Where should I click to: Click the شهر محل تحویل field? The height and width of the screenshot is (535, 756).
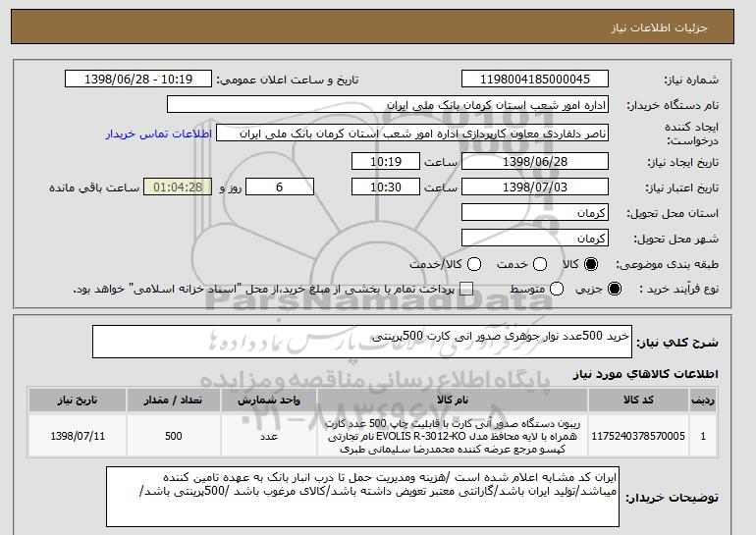(535, 239)
